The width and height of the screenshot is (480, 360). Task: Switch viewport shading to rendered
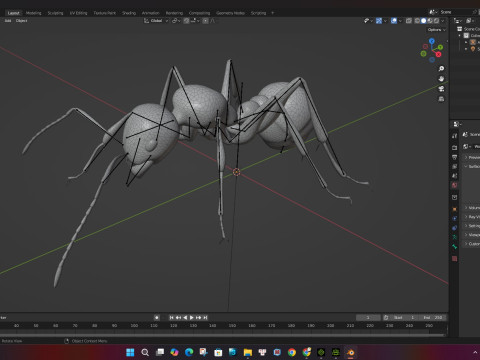point(436,21)
